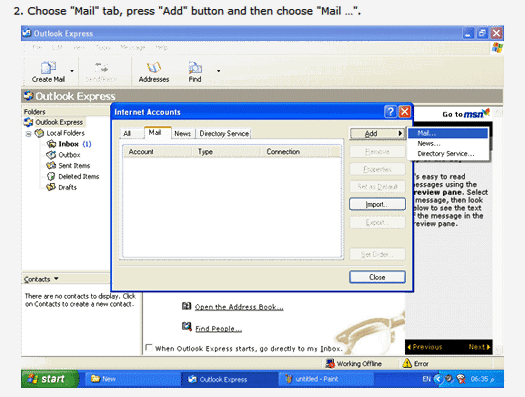Image resolution: width=525 pixels, height=397 pixels.
Task: Open the Inbox folder
Action: 69,144
